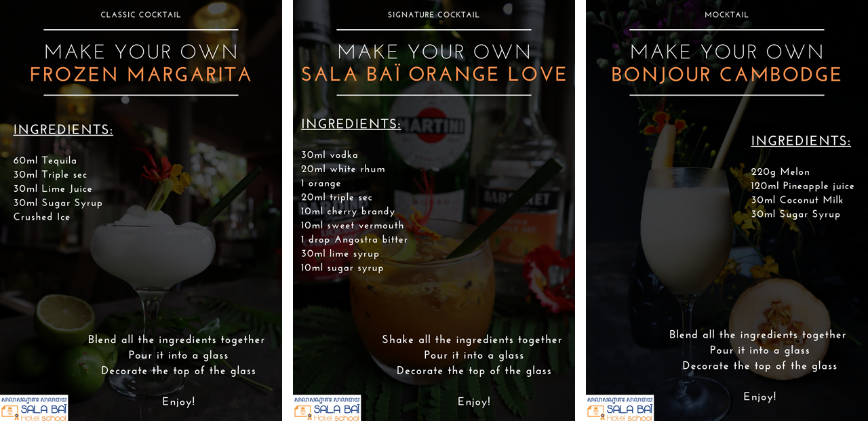This screenshot has width=868, height=421.
Task: Select the Bonjour Cambodge title
Action: 726,75
